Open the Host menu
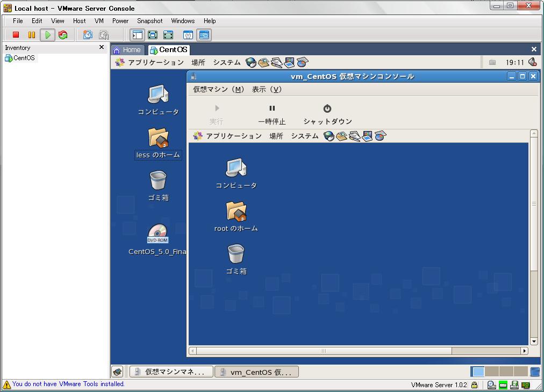The height and width of the screenshot is (392, 544). pyautogui.click(x=79, y=21)
